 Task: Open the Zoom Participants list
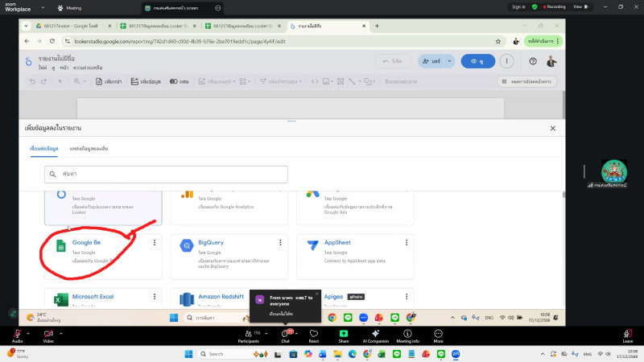[x=248, y=335]
